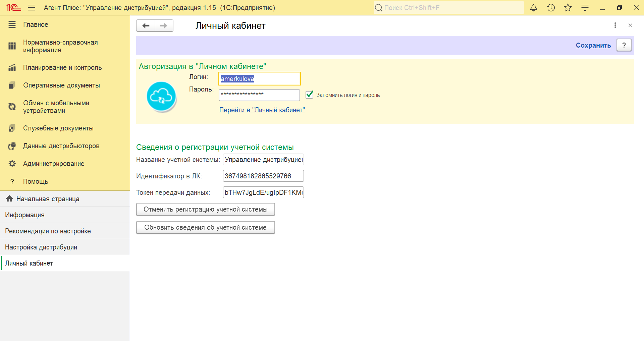The height and width of the screenshot is (341, 644).
Task: Restore down the application window
Action: [620, 8]
